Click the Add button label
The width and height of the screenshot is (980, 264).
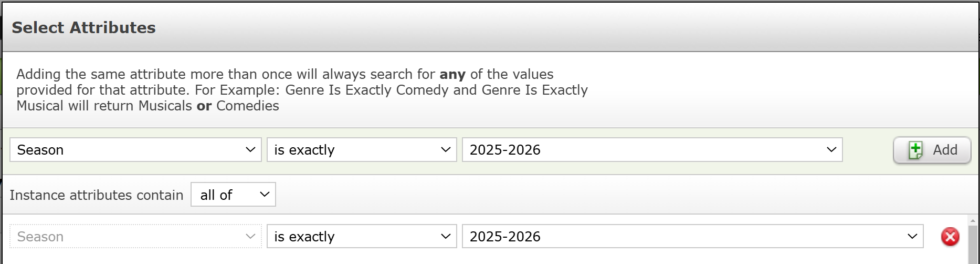click(945, 150)
